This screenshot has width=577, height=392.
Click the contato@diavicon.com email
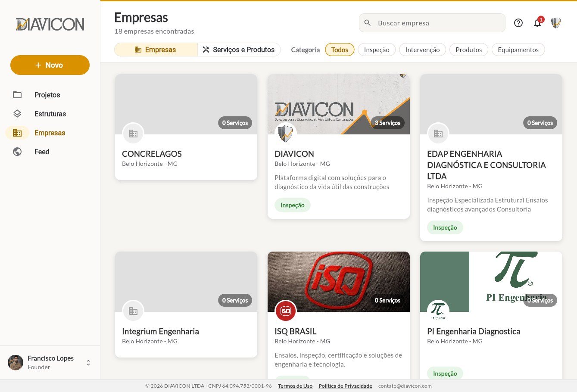[x=405, y=386]
